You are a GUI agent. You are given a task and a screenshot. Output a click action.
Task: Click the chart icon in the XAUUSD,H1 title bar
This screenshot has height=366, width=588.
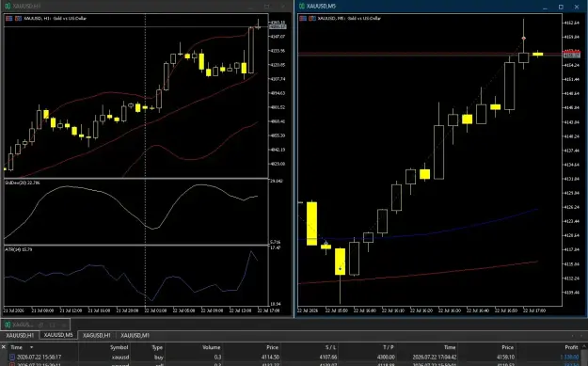coord(8,6)
